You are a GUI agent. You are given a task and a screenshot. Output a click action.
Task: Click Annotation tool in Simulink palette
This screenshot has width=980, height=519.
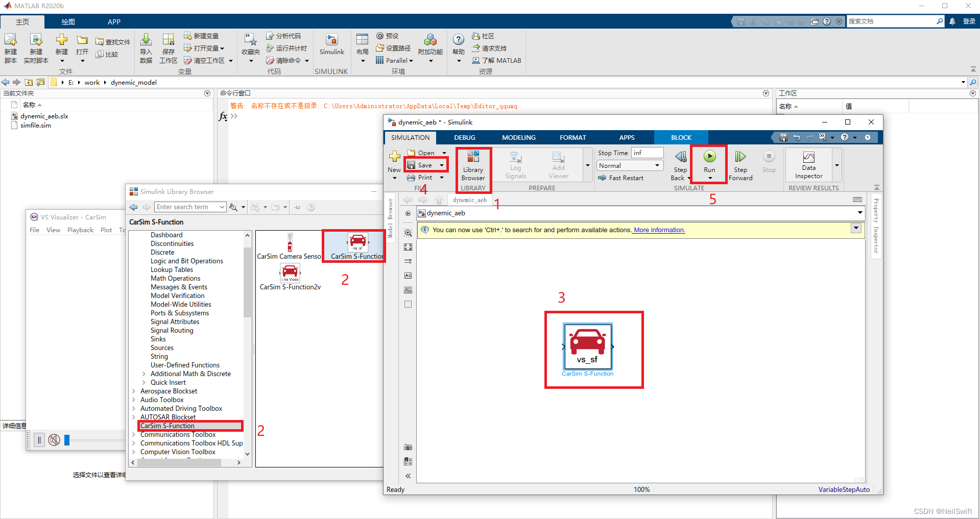click(x=408, y=276)
